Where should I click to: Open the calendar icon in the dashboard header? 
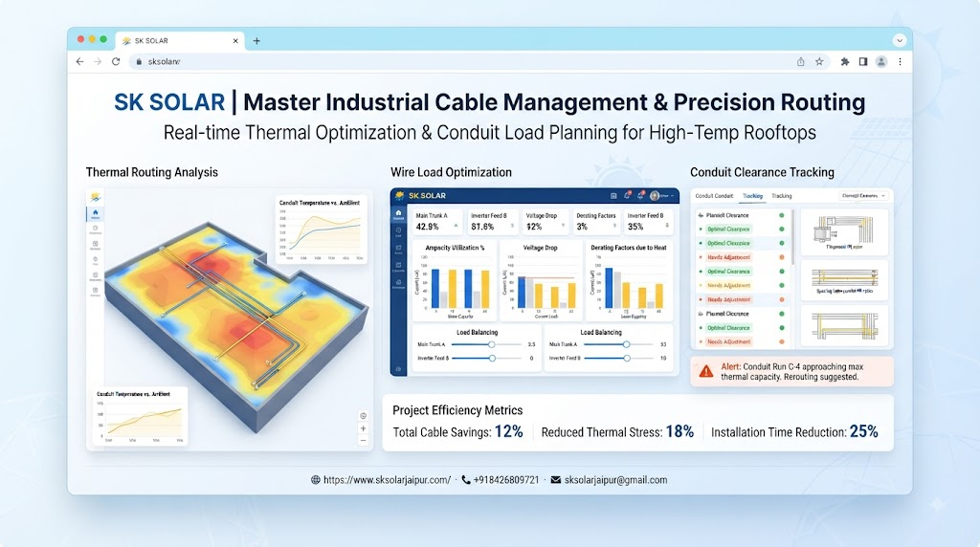point(613,196)
